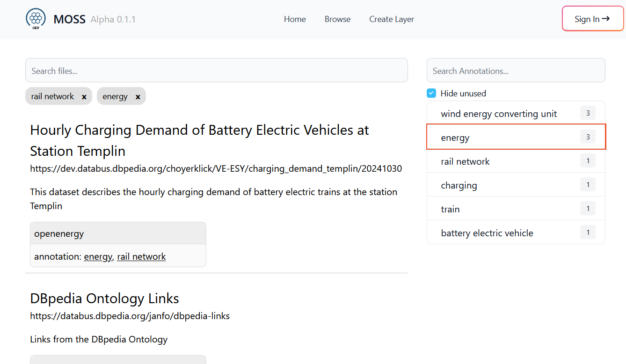This screenshot has width=626, height=364.
Task: Choose the rail network annotation in list
Action: pos(465,161)
